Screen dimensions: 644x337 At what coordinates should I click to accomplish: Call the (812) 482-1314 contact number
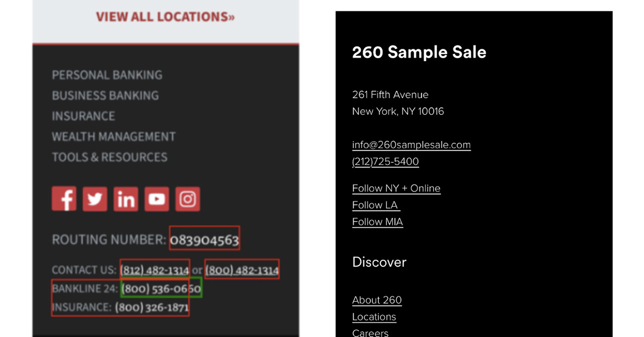(155, 270)
